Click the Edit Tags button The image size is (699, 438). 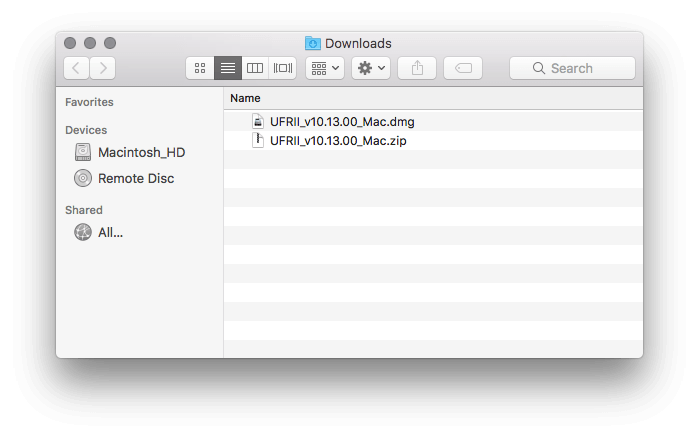tap(463, 68)
